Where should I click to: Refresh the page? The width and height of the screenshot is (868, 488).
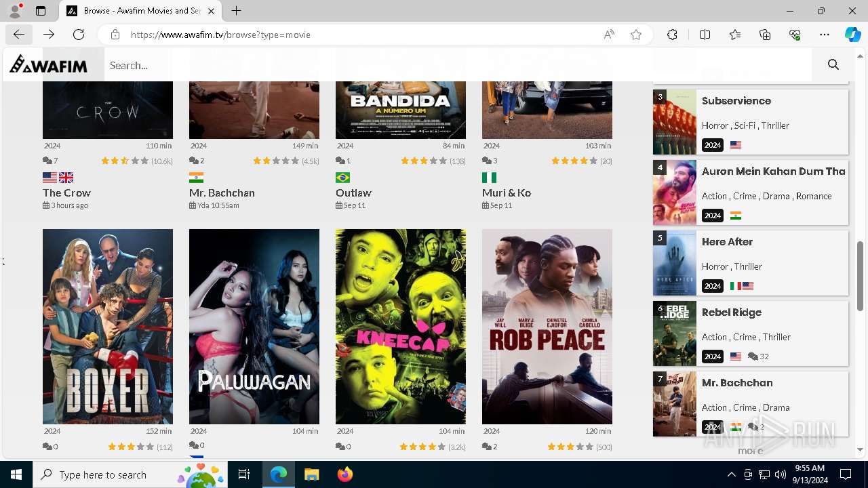[79, 35]
